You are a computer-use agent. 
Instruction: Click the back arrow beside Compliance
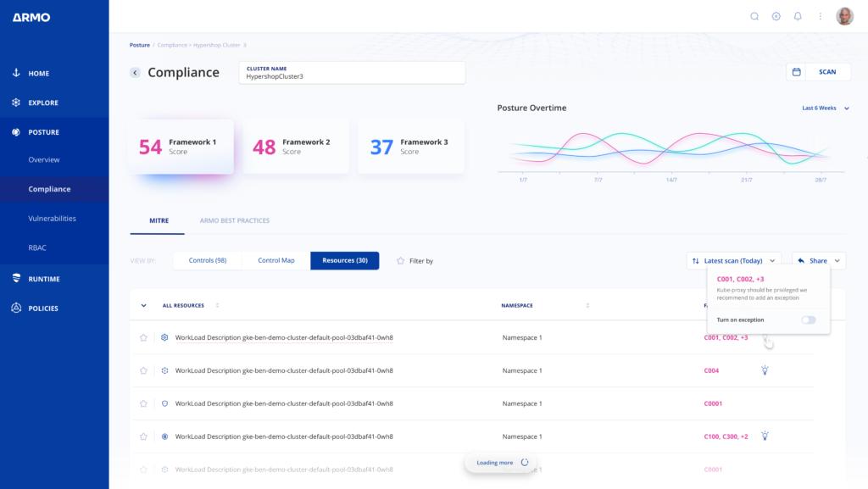point(135,73)
